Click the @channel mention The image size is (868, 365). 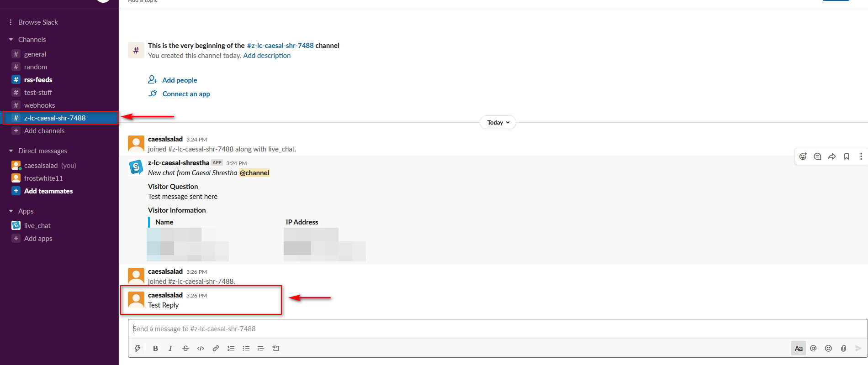coord(254,173)
